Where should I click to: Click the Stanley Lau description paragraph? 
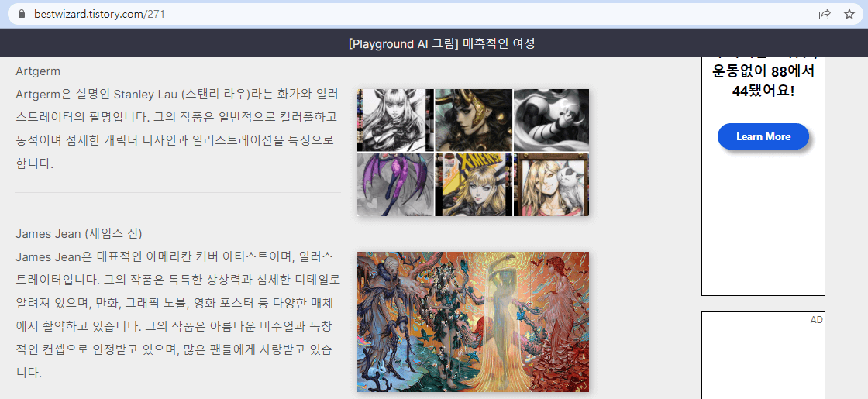coord(177,129)
